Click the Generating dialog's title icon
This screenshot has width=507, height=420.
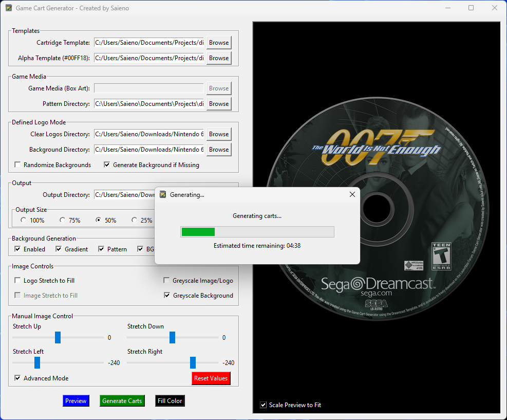tap(163, 194)
